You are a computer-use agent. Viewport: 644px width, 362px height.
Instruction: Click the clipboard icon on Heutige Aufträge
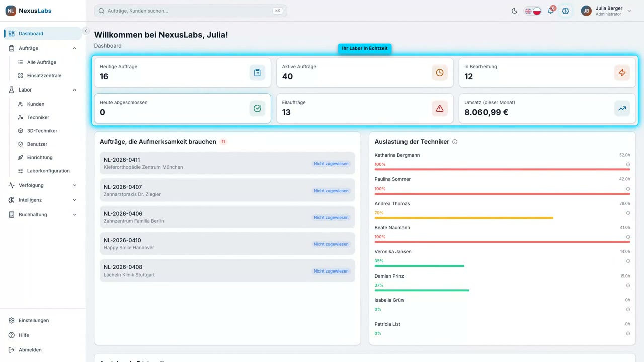pos(257,73)
